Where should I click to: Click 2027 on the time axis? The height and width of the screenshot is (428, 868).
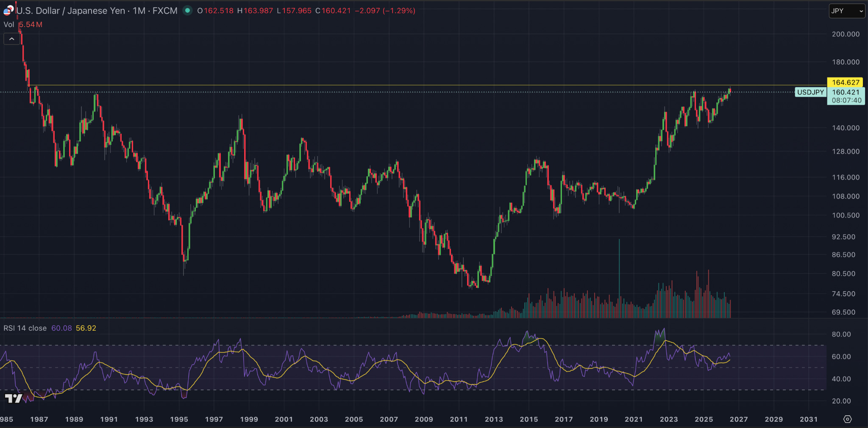coord(739,419)
